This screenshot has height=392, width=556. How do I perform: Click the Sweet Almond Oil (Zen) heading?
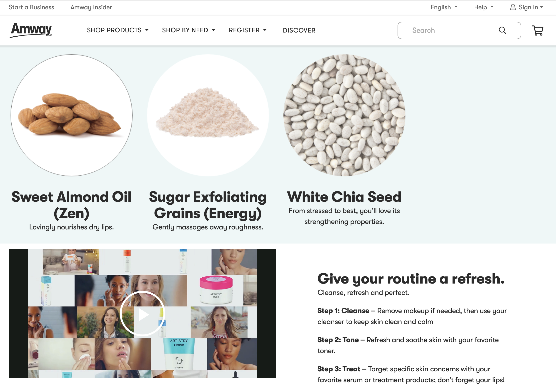[71, 205]
